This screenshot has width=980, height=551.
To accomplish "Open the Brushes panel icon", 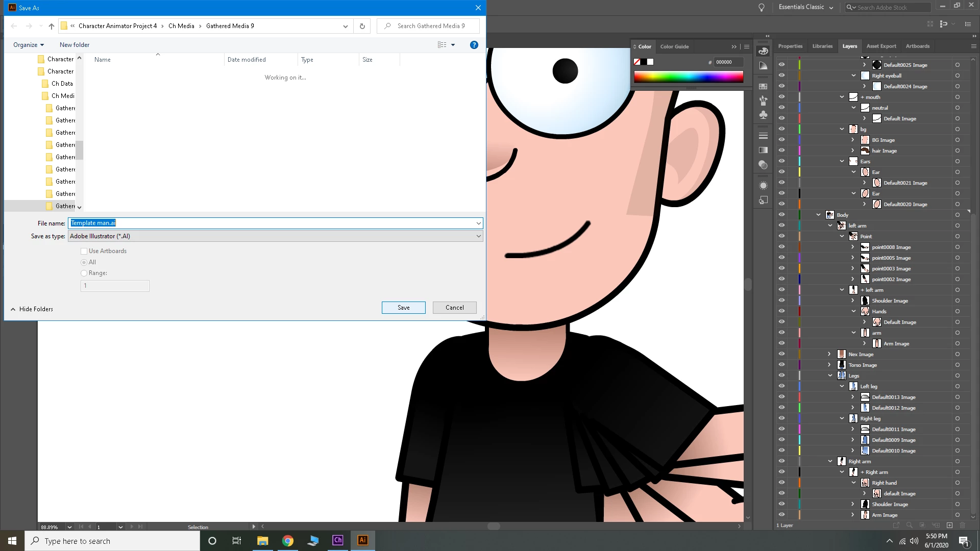I will pyautogui.click(x=763, y=101).
